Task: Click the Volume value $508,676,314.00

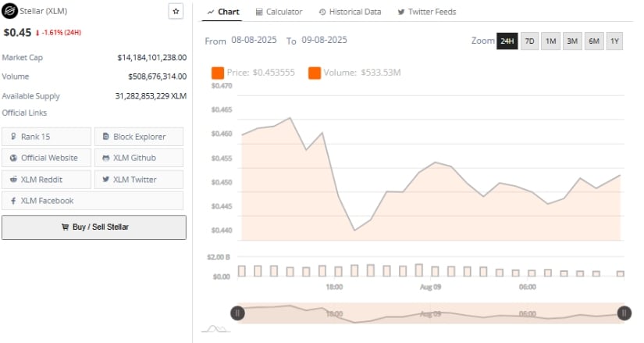Action: pyautogui.click(x=158, y=77)
